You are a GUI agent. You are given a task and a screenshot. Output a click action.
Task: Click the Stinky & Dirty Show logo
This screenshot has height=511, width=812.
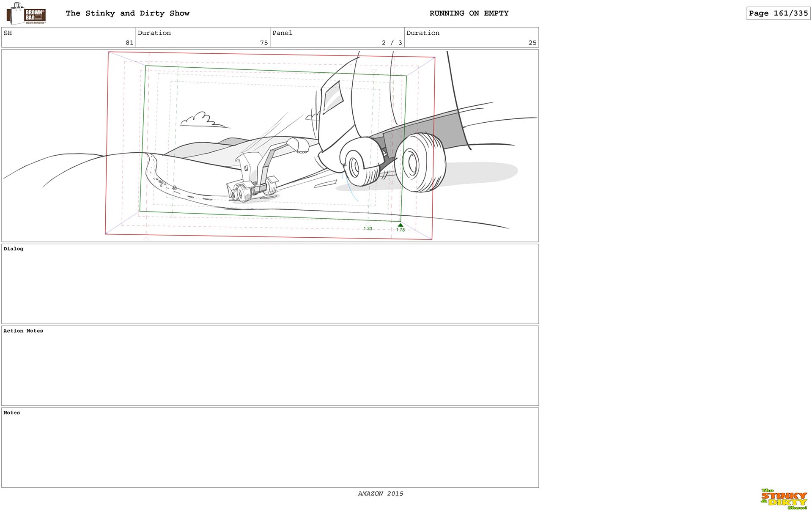click(784, 499)
